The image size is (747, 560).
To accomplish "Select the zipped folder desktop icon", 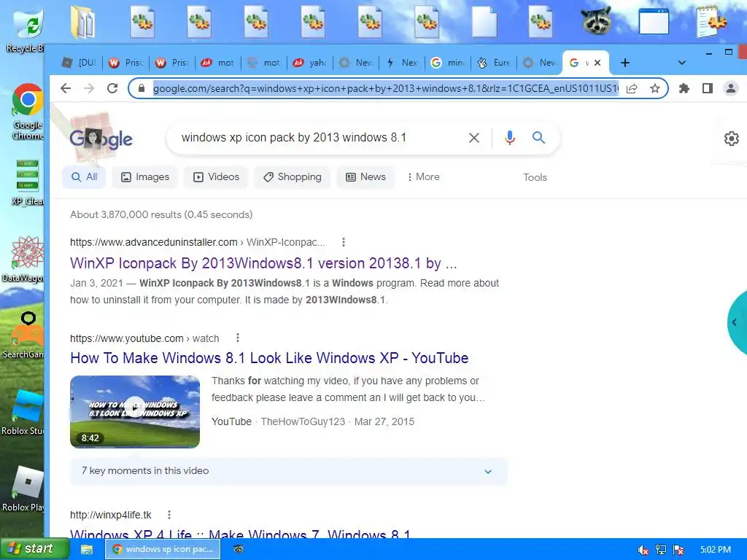I will (x=82, y=22).
